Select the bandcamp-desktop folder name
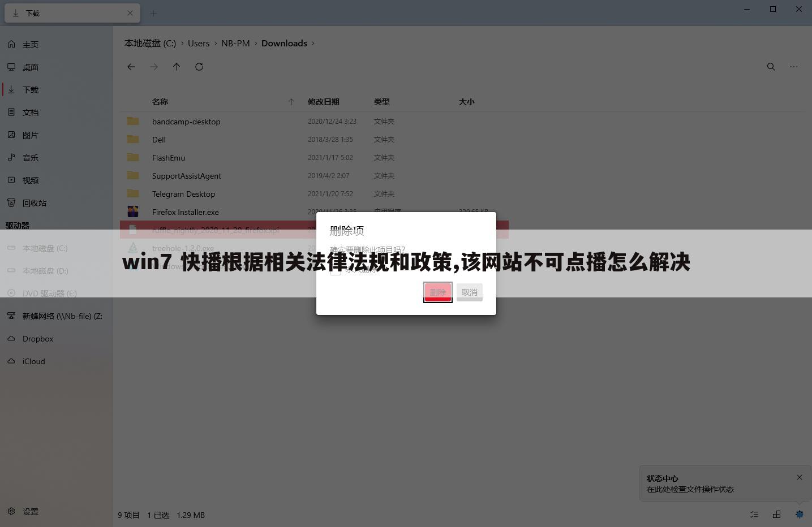Image resolution: width=812 pixels, height=527 pixels. (186, 122)
